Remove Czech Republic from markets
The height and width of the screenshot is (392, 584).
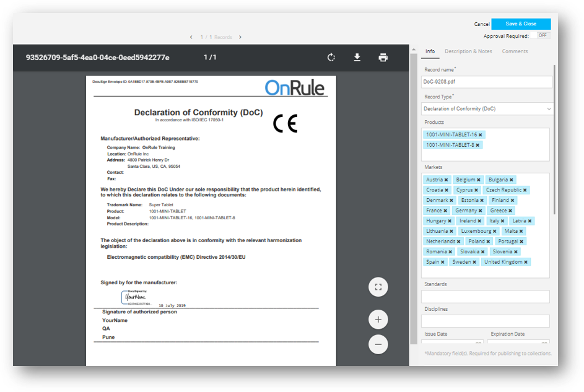(x=525, y=190)
